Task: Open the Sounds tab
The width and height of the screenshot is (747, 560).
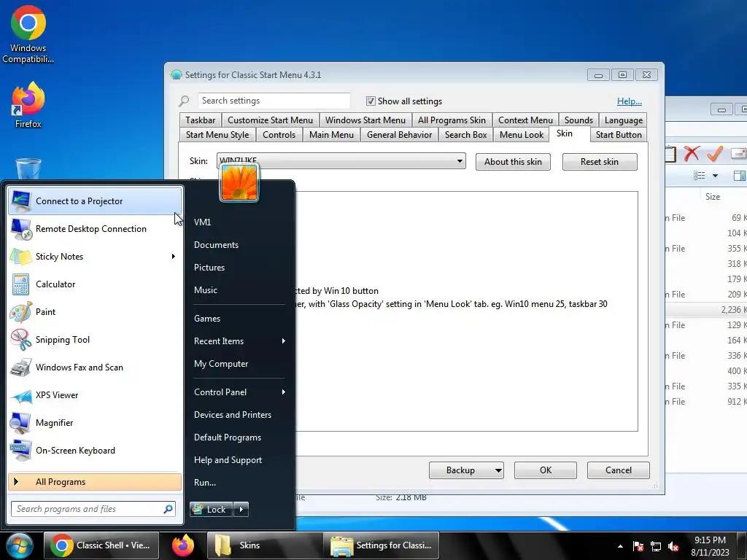Action: click(578, 120)
